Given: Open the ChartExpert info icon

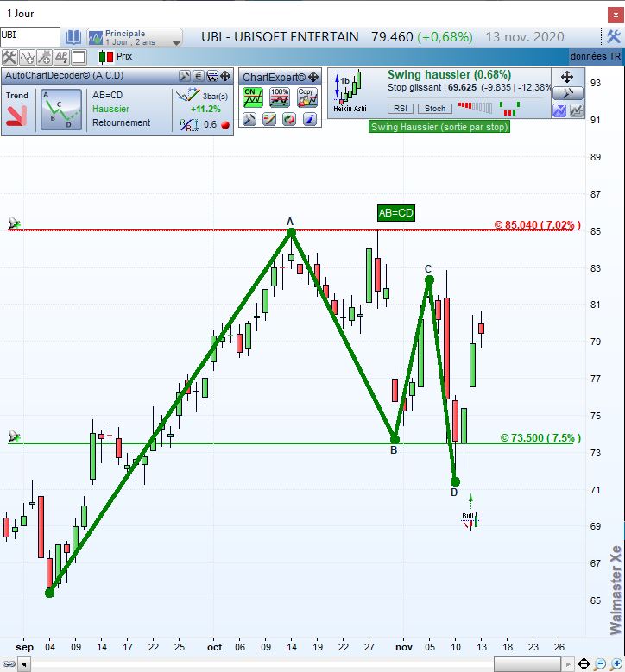Looking at the screenshot, I should point(309,119).
